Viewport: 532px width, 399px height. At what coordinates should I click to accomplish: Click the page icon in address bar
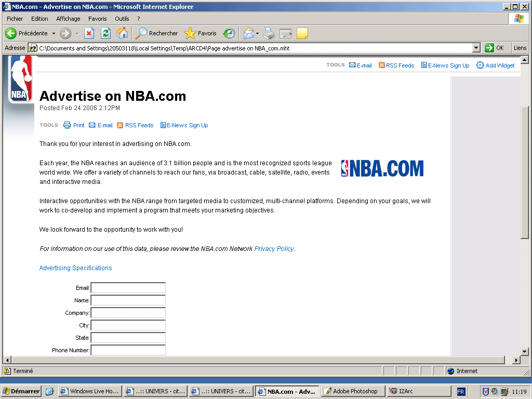33,48
